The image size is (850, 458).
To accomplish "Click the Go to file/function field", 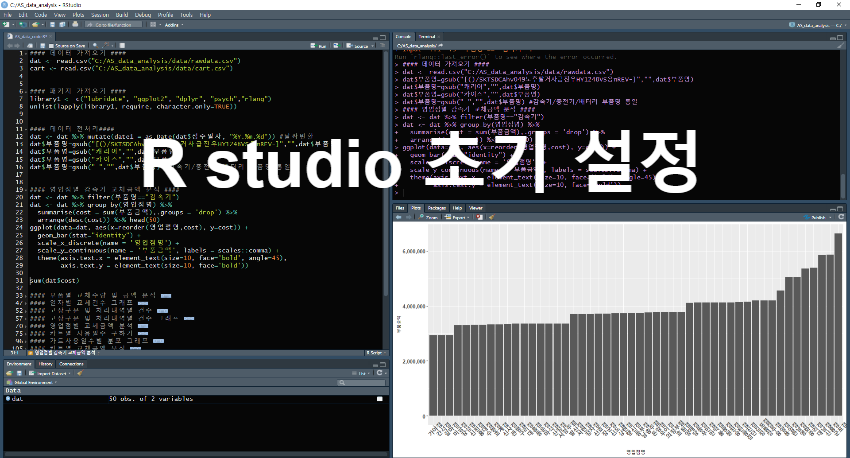I will (x=113, y=24).
